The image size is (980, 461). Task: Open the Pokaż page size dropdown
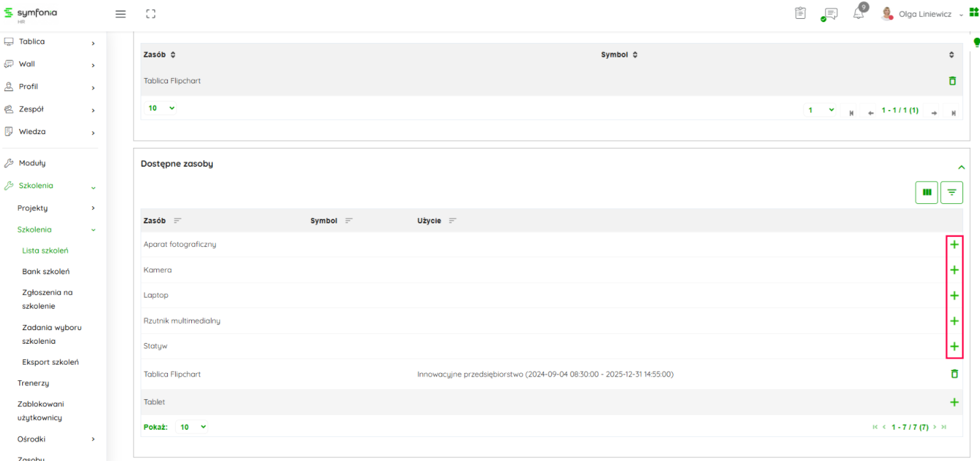pyautogui.click(x=193, y=427)
